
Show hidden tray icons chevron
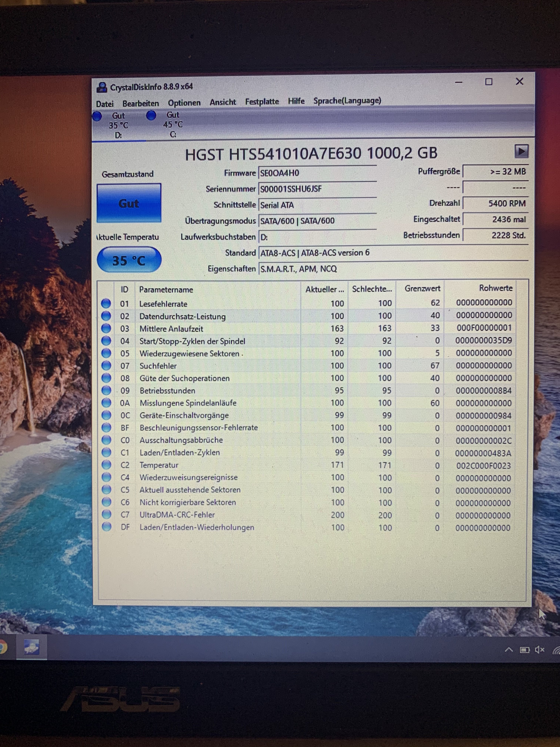pyautogui.click(x=509, y=650)
